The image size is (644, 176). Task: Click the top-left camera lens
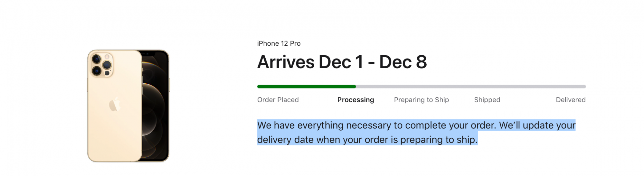pos(96,59)
